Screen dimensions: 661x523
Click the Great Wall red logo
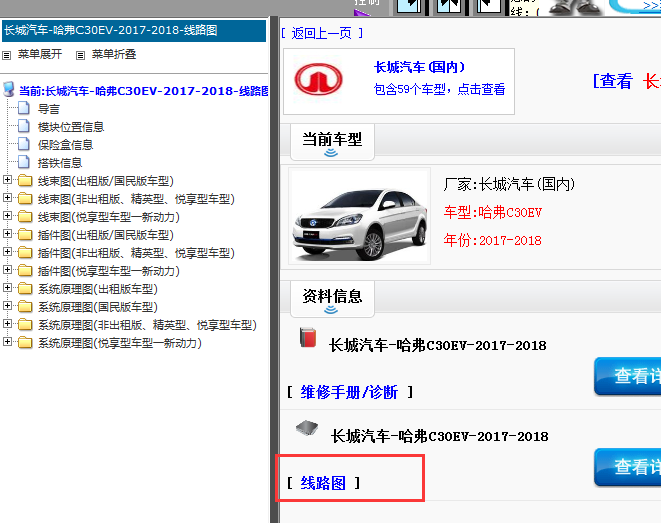pos(319,79)
